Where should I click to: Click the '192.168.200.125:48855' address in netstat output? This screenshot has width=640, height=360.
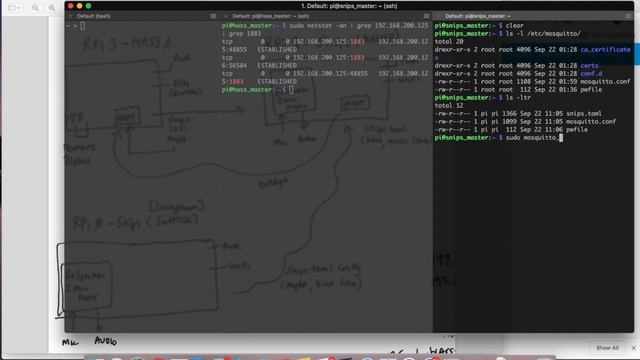tap(330, 73)
